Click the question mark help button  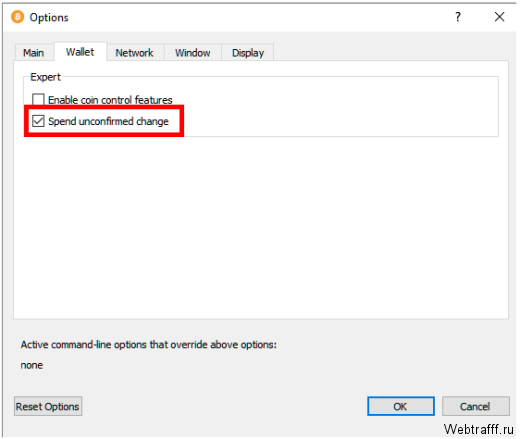point(458,17)
